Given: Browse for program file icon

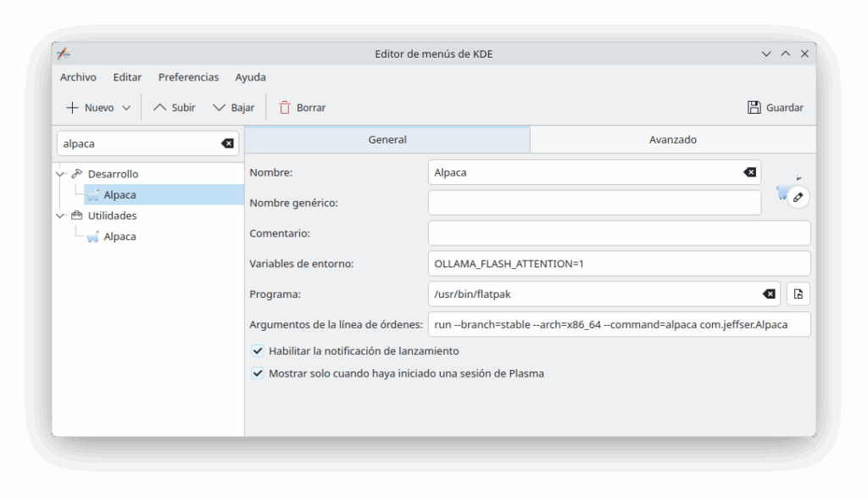Looking at the screenshot, I should pos(798,294).
